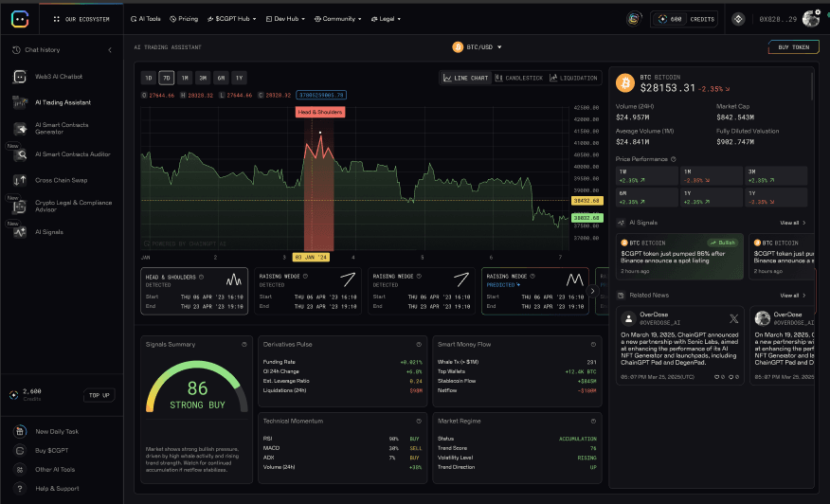Screen dimensions: 830x504
Task: Click the circular token icon beside credits
Action: coord(634,19)
